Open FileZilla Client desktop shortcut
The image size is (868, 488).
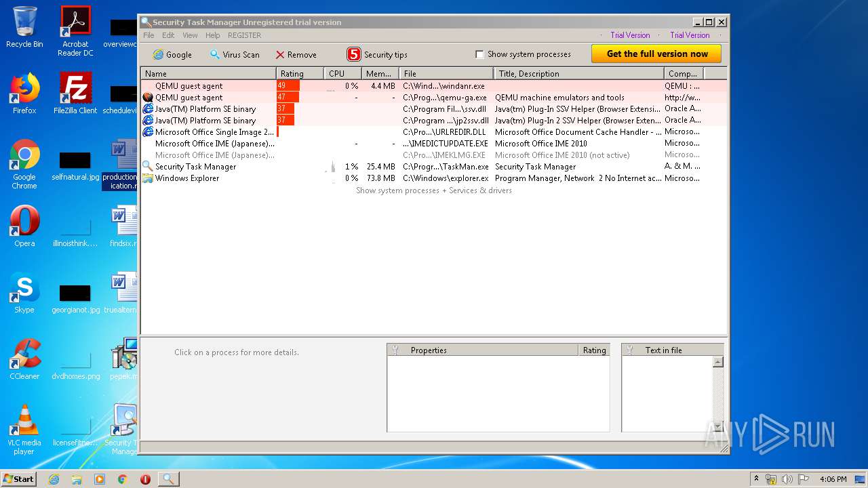[x=75, y=94]
